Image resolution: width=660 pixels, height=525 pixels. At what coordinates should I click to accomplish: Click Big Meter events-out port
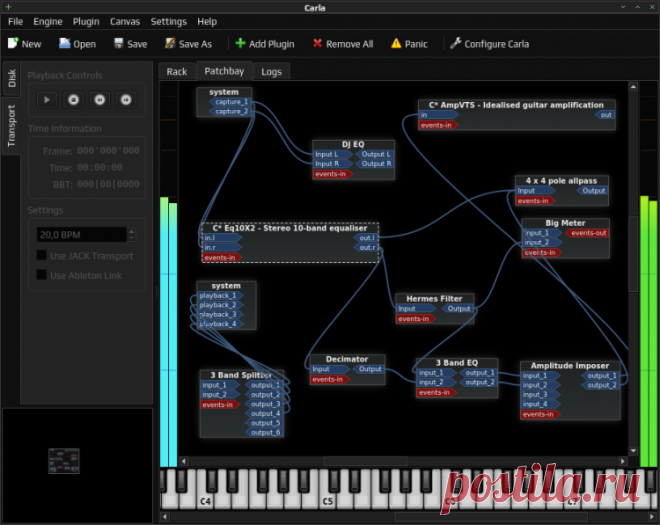coord(587,233)
